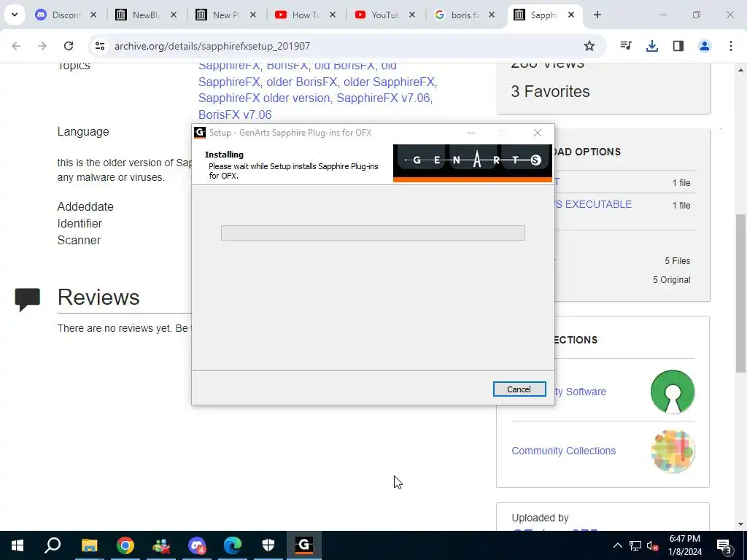
Task: Open the SapphireFX older version topic link
Action: click(x=264, y=98)
